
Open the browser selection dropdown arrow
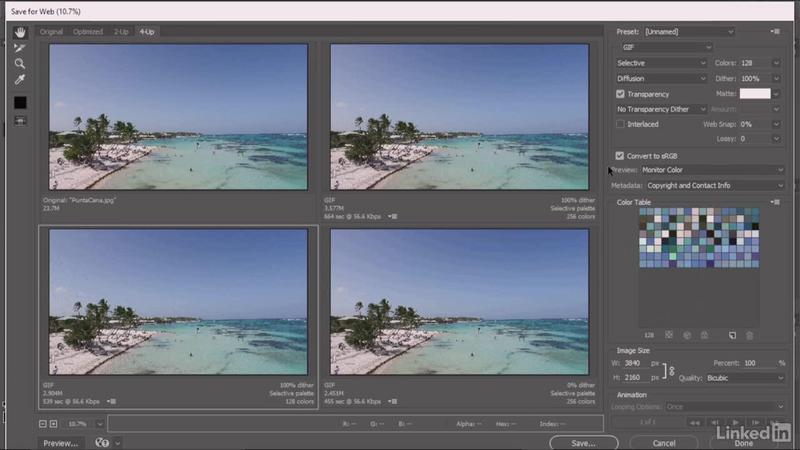[117, 443]
